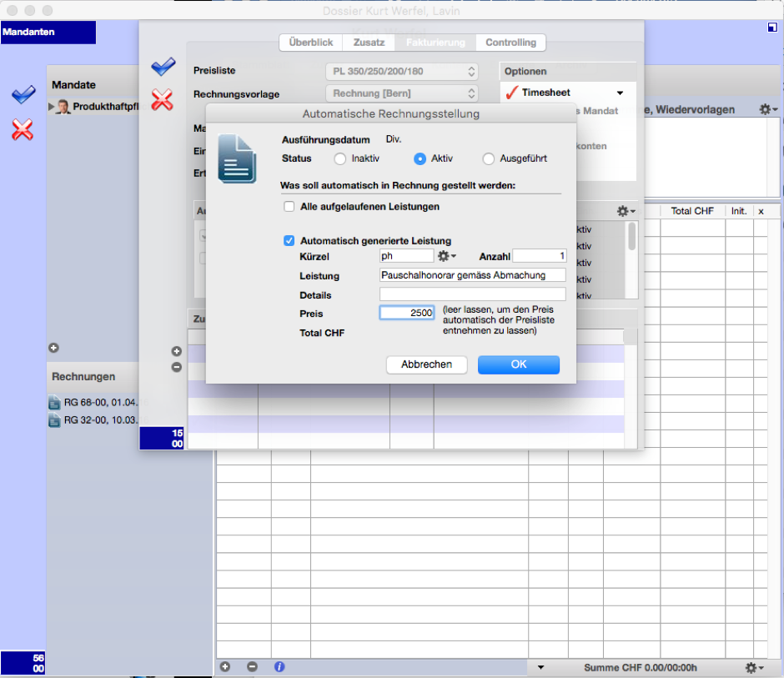Click the Preis input field
The image size is (784, 678).
[x=407, y=313]
